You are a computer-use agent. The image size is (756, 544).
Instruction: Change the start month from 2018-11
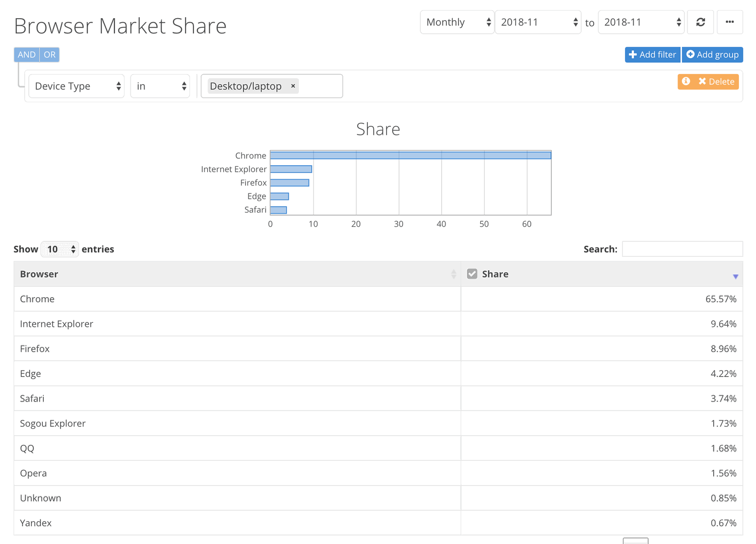coord(537,22)
